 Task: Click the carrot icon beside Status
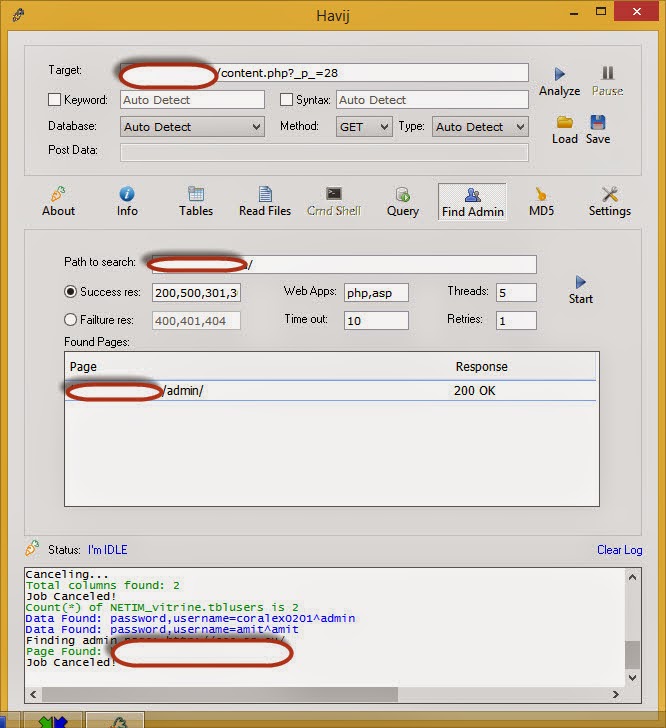(x=32, y=548)
